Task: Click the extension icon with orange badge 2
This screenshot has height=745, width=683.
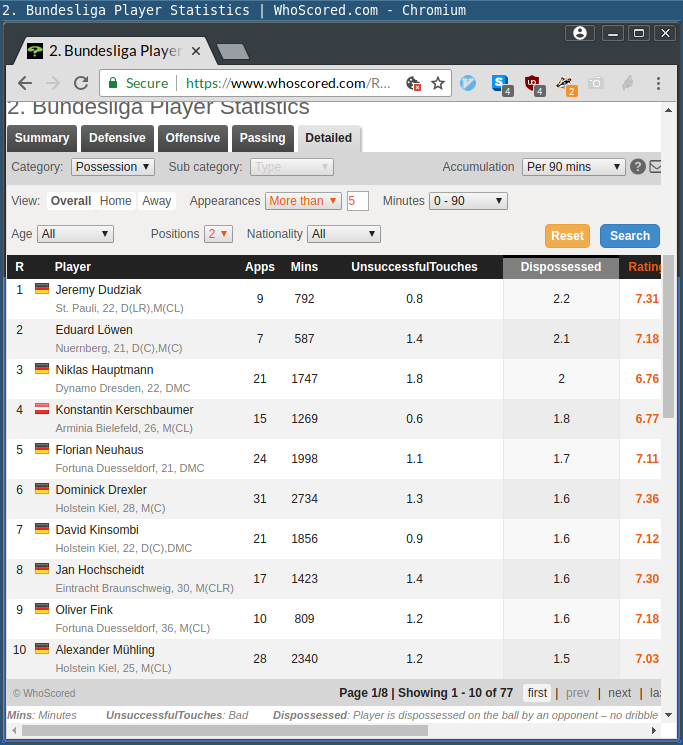Action: pos(566,85)
